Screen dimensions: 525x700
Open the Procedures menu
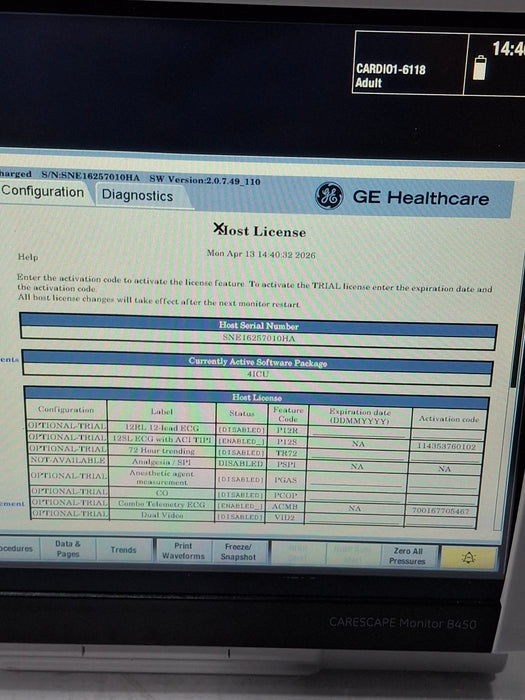coord(17,548)
